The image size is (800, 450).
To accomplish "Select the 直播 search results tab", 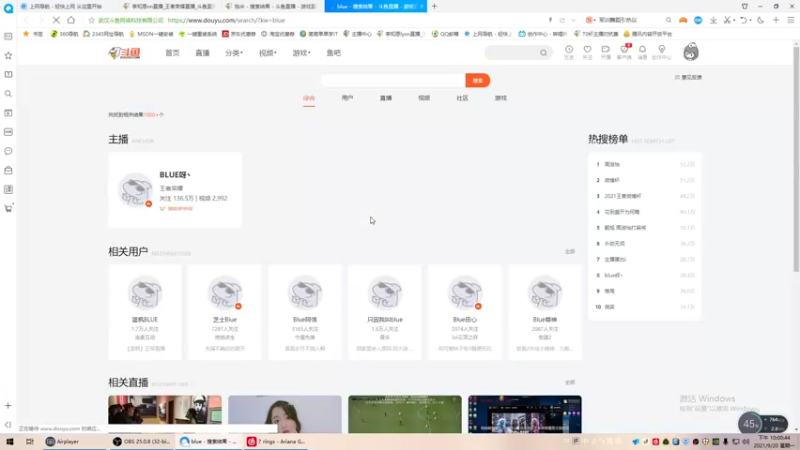I will coord(386,98).
